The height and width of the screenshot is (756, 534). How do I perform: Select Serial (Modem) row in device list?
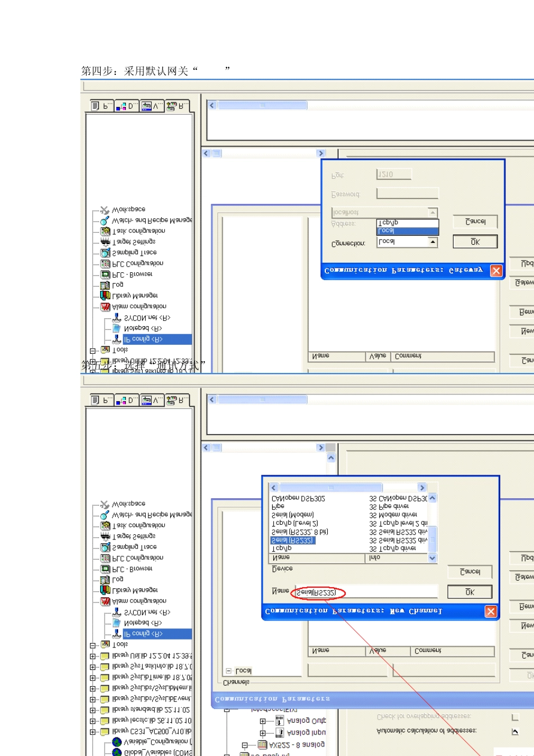292,515
